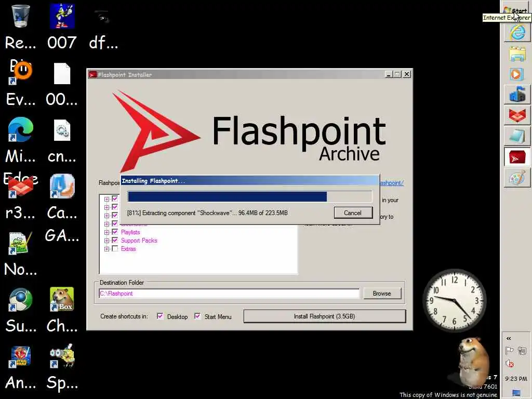Open Internet Explorer from the taskbar

(517, 33)
